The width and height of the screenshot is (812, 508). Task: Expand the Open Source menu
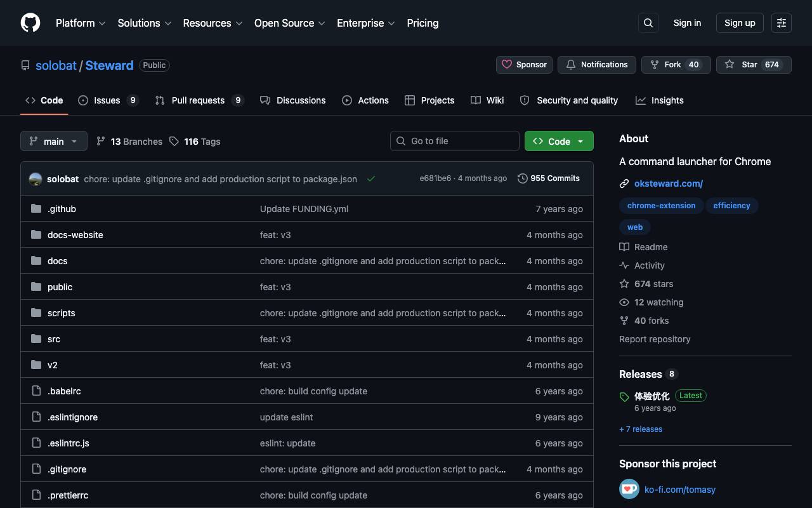coord(290,23)
